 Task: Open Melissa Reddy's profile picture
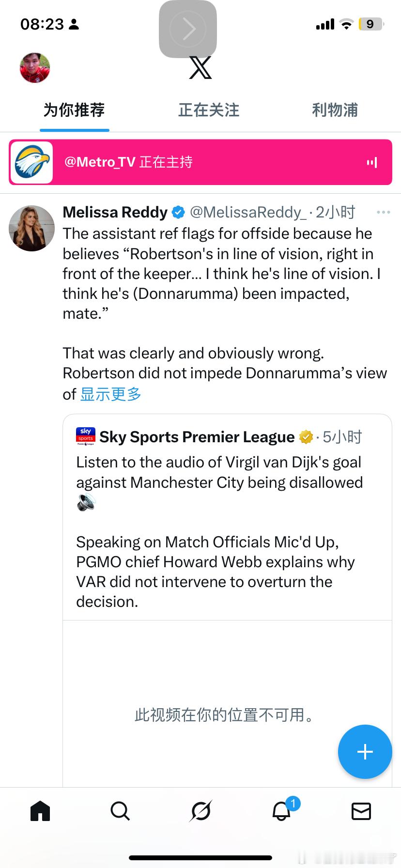pyautogui.click(x=32, y=228)
